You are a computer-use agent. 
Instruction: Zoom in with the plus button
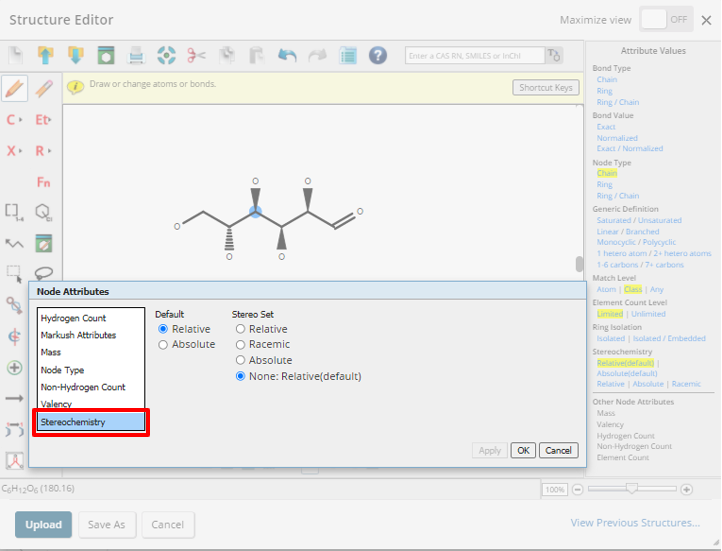tap(687, 489)
